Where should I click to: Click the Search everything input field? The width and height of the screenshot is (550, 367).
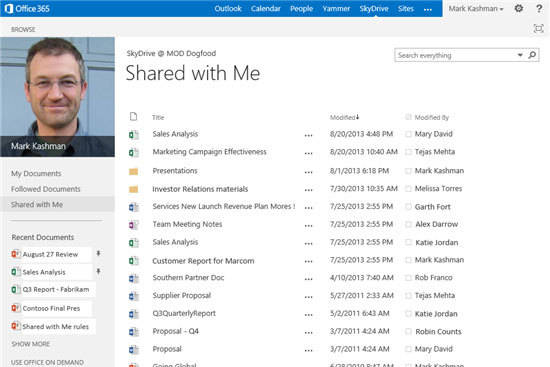(455, 55)
